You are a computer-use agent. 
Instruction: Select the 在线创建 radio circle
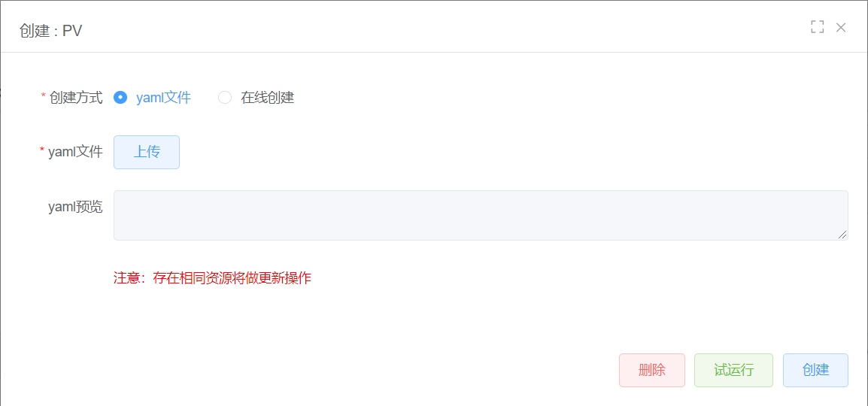[225, 98]
